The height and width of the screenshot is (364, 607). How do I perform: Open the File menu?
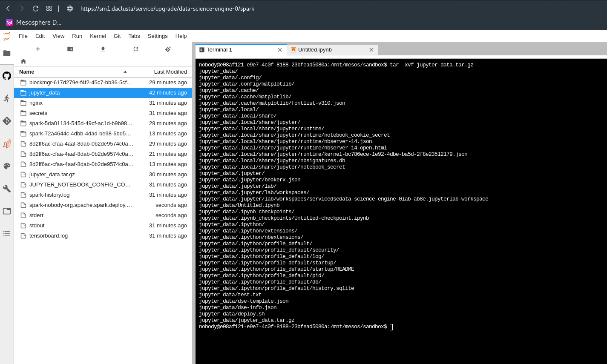23,36
